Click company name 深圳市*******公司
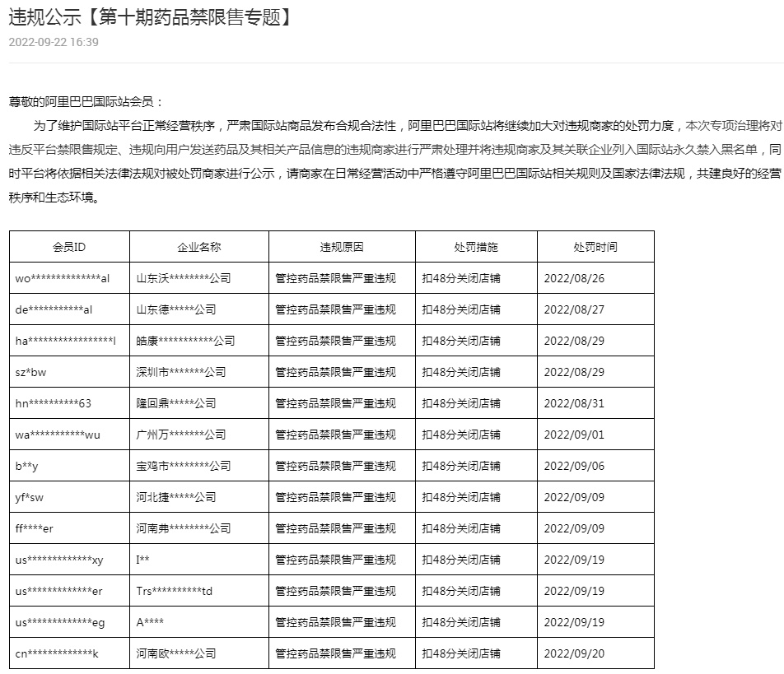784x674 pixels. coord(181,372)
